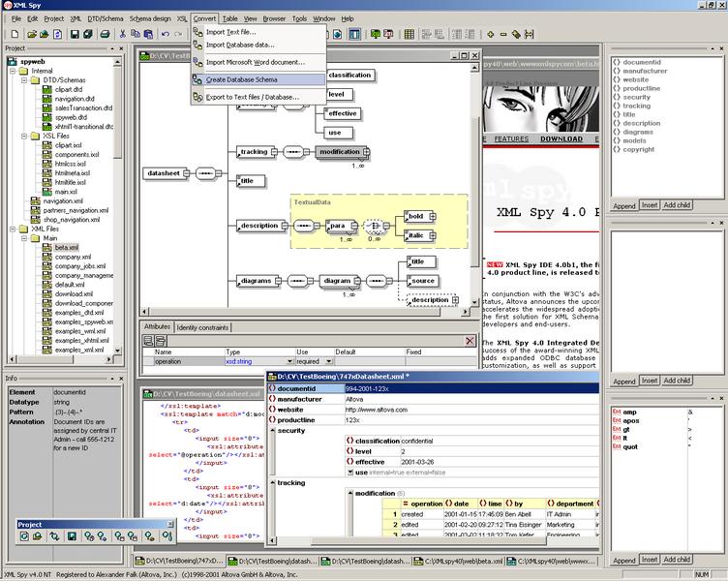Image resolution: width=728 pixels, height=581 pixels.
Task: Select main.xsl in the project tree
Action: pos(66,192)
